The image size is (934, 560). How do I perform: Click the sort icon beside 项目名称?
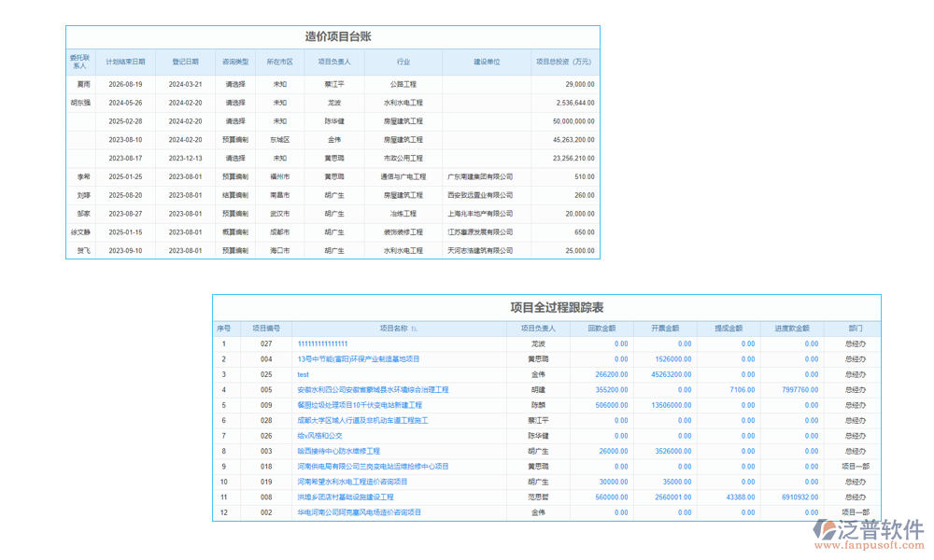pos(415,329)
